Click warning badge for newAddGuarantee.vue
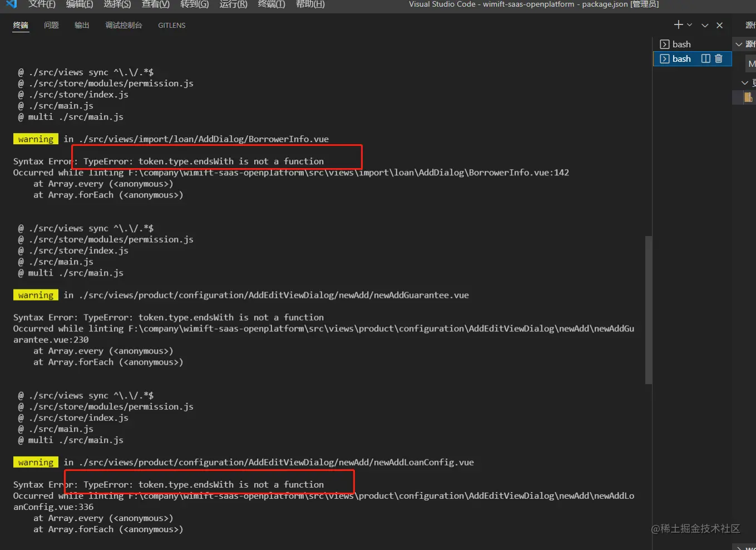756x550 pixels. click(36, 295)
